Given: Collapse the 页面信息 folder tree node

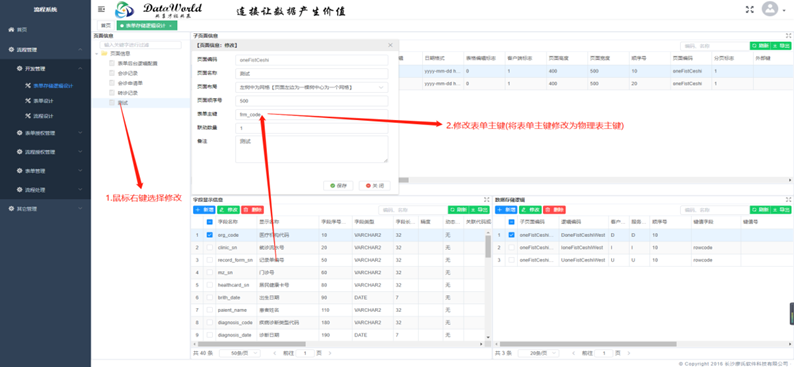Looking at the screenshot, I should (x=96, y=53).
